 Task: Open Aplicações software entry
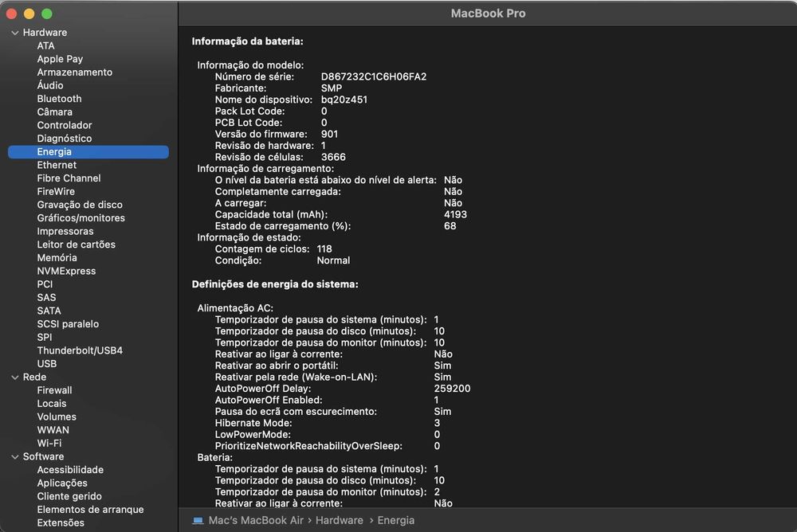(62, 483)
